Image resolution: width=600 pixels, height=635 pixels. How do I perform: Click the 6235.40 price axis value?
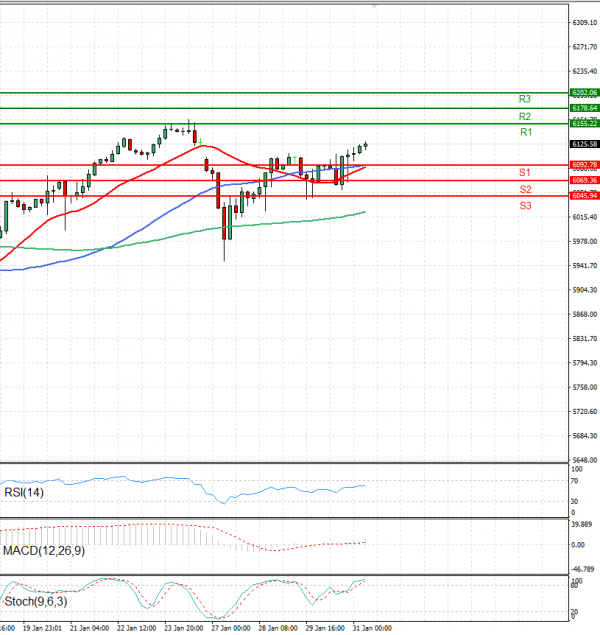585,71
